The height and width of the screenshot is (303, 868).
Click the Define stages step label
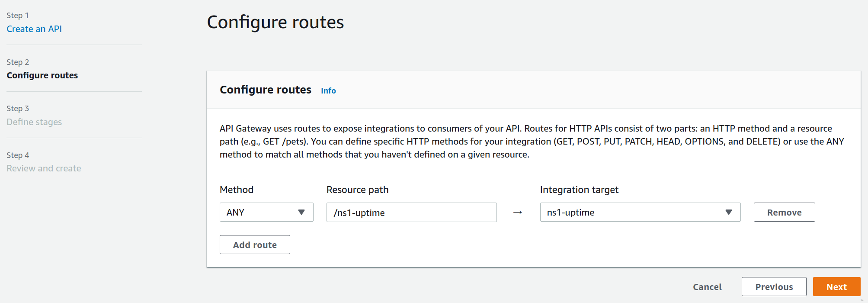pyautogui.click(x=34, y=122)
